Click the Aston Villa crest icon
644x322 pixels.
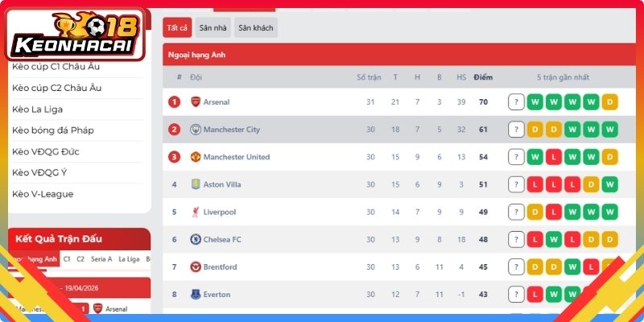pos(196,184)
